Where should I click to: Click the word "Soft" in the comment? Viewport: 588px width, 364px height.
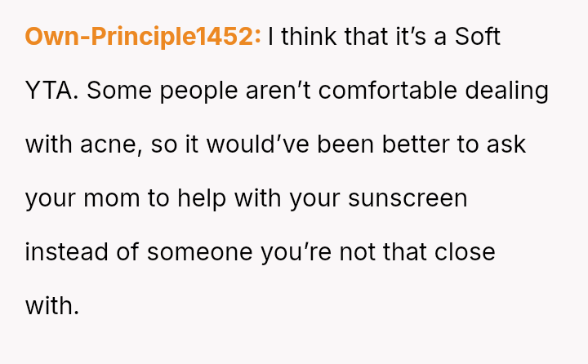(478, 37)
